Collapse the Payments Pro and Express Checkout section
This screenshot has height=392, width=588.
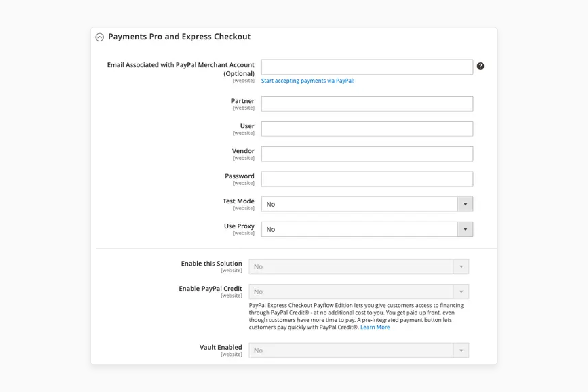tap(100, 37)
